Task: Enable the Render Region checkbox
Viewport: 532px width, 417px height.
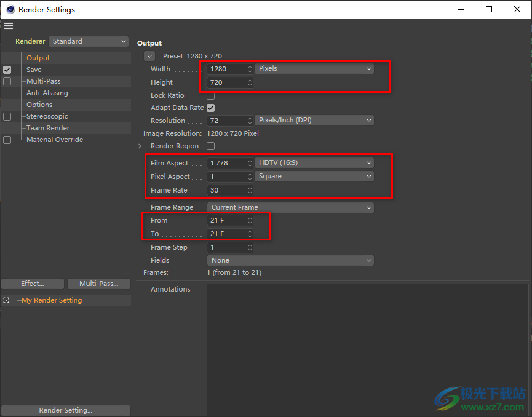Action: tap(211, 146)
